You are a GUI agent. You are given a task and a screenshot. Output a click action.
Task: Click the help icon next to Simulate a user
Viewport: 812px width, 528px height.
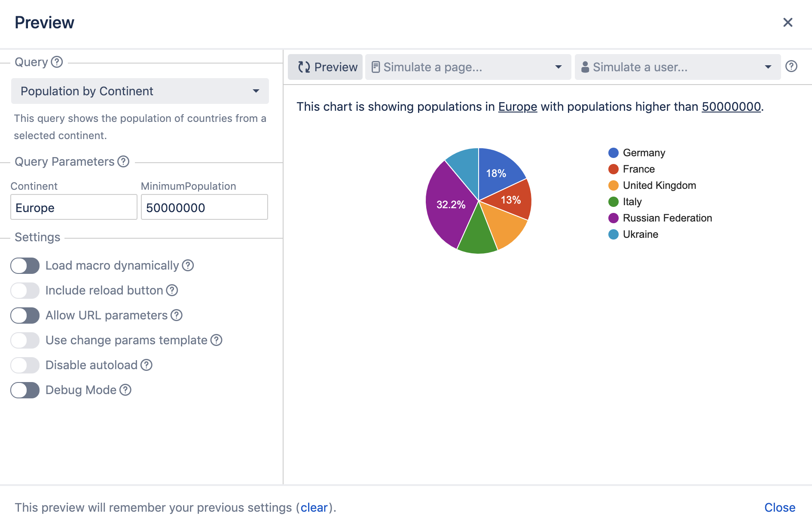pos(791,67)
